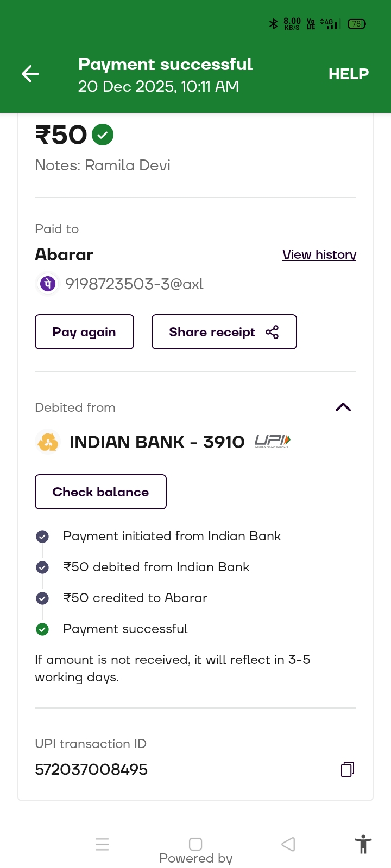Image resolution: width=391 pixels, height=868 pixels.
Task: Tap the Payment successful green step checkmark
Action: pos(42,629)
